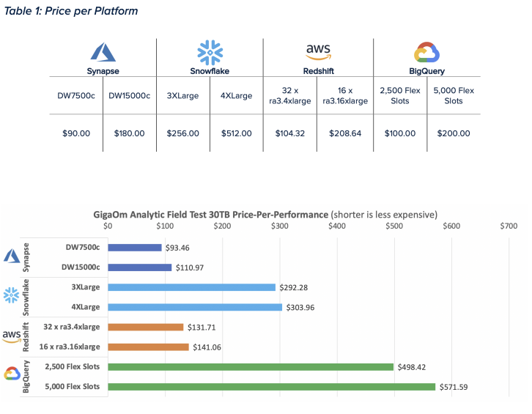Click the '$110.97' bar value label
The width and height of the screenshot is (532, 414).
tap(190, 267)
